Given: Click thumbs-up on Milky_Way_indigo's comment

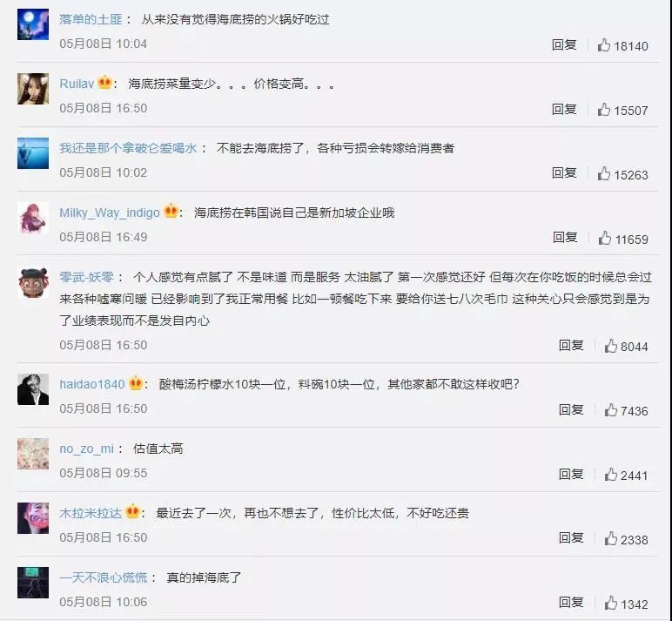Looking at the screenshot, I should click(x=605, y=238).
